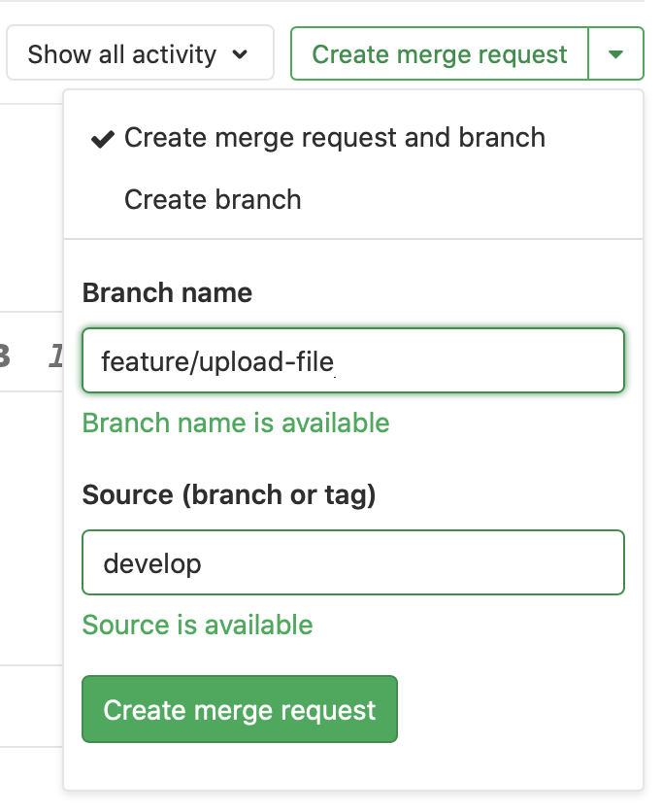The image size is (662, 812).
Task: Click the chevron arrow in Show all activity
Action: point(241,54)
